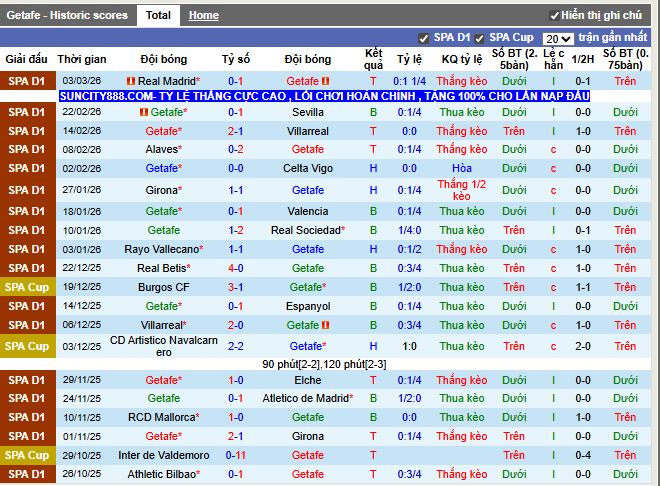660x486 pixels.
Task: Click red card icon after Getafe in Real Betis row
Action: [325, 268]
